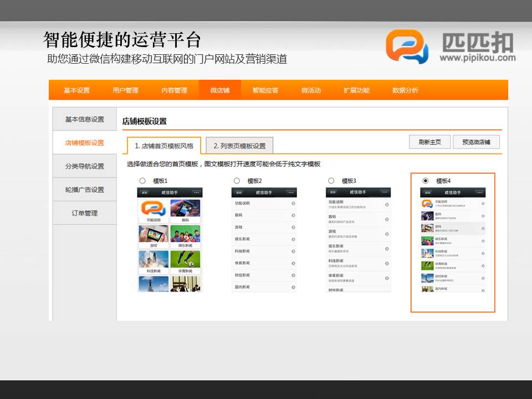The height and width of the screenshot is (399, 532).
Task: Expand the 功能说明 arrow in 模板2 list
Action: (x=293, y=203)
